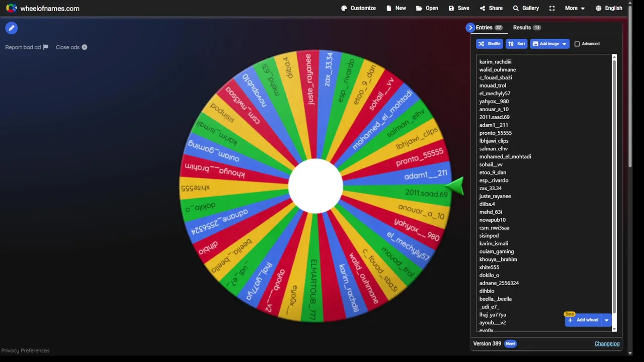Viewport: 644px width, 362px height.
Task: Click the Close ads X icon
Action: point(85,47)
